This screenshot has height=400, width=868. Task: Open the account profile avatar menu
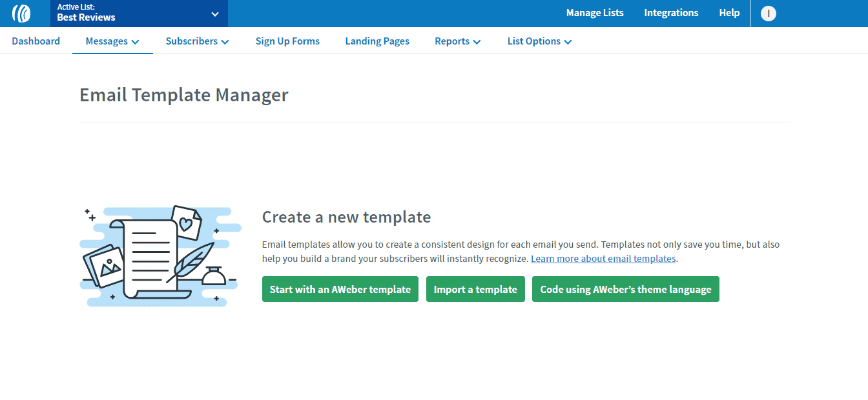click(x=768, y=12)
